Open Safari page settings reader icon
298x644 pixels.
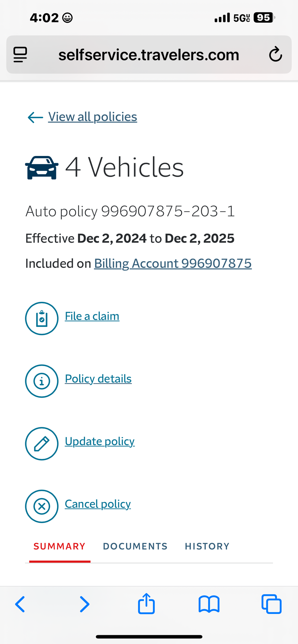pyautogui.click(x=20, y=54)
